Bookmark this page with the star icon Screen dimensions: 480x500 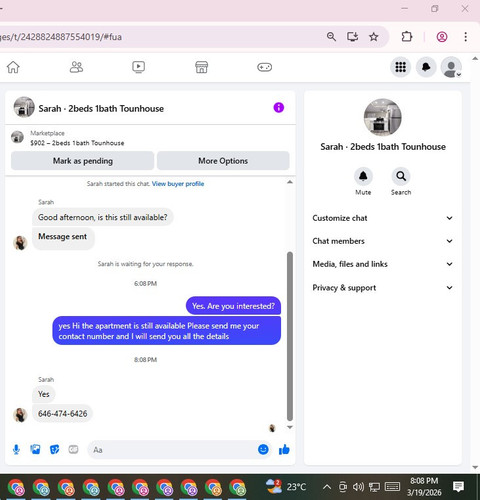coord(374,36)
